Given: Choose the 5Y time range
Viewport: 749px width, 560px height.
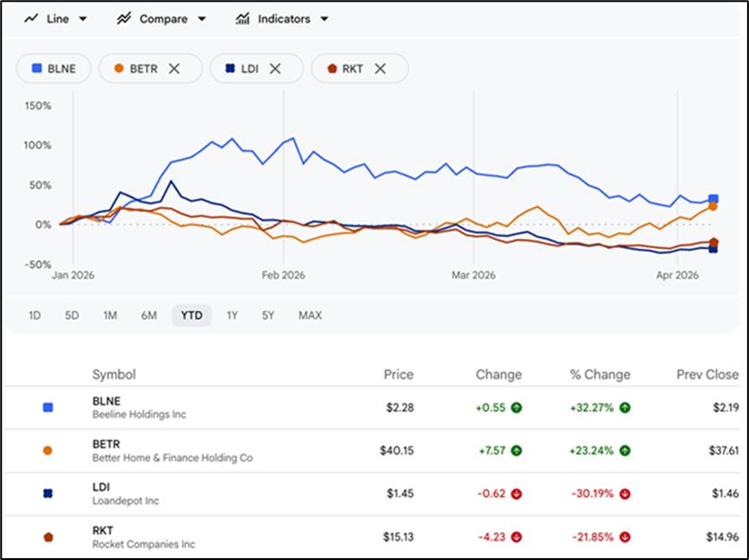Looking at the screenshot, I should click(268, 316).
